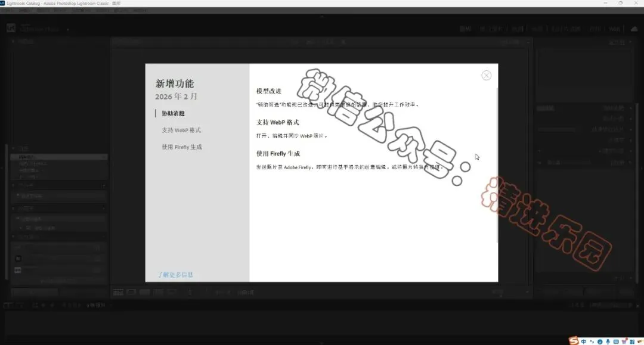The height and width of the screenshot is (345, 644).
Task: Go forward using the filmstrip right arrow
Action: pos(52,305)
